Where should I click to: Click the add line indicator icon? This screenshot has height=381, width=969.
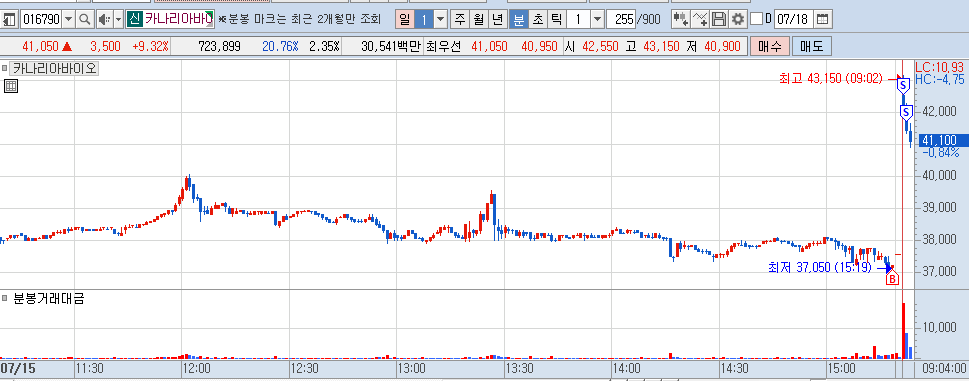(700, 20)
